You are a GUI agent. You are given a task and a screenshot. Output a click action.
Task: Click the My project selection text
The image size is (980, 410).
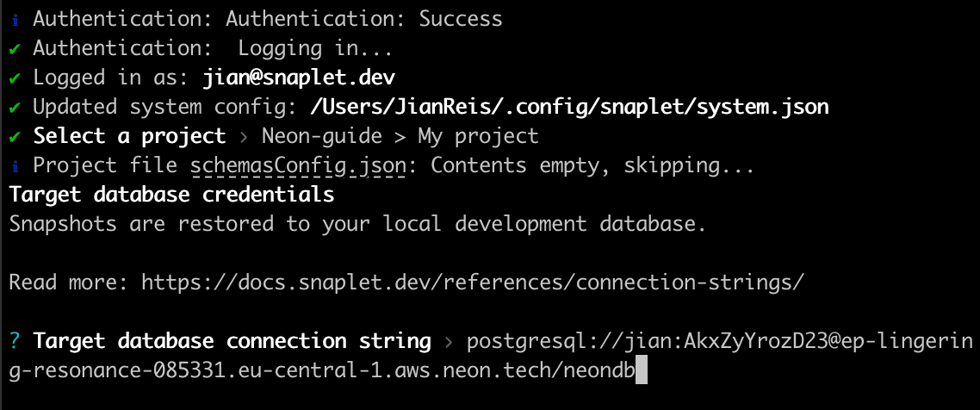coord(478,136)
